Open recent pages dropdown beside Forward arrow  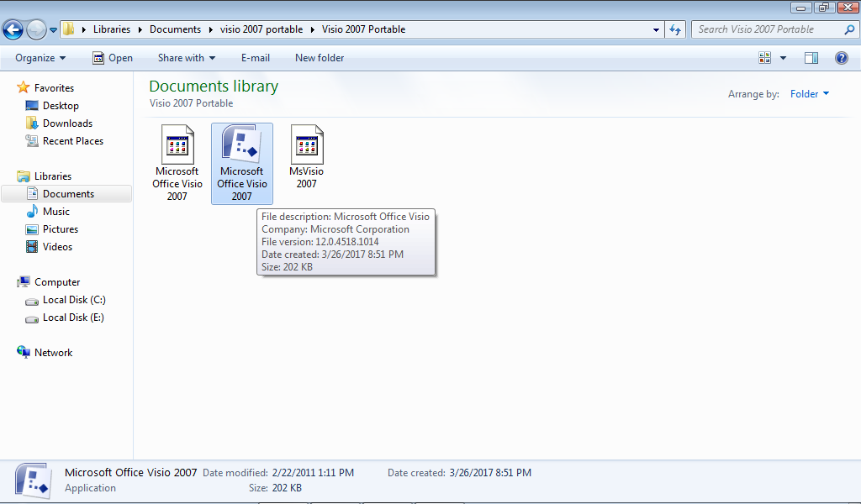[53, 30]
